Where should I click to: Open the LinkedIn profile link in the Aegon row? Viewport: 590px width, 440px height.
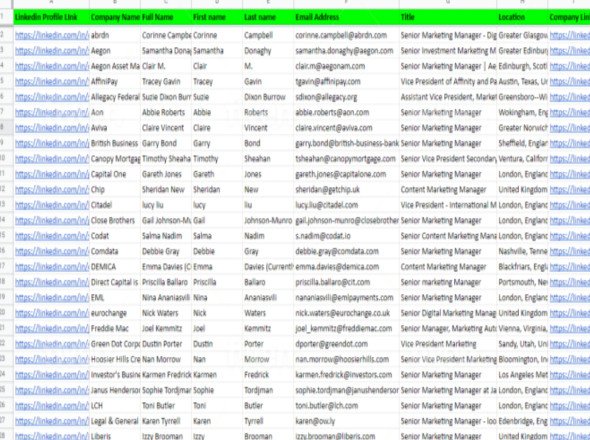click(x=52, y=51)
